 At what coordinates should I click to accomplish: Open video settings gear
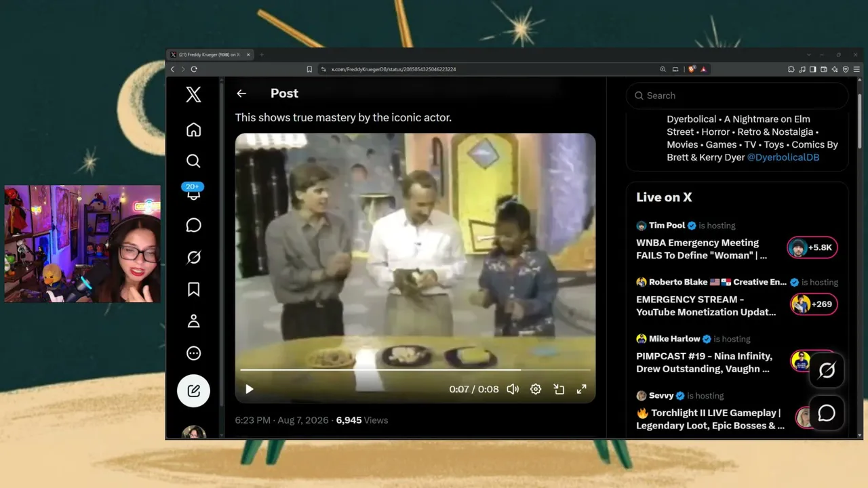(x=536, y=389)
